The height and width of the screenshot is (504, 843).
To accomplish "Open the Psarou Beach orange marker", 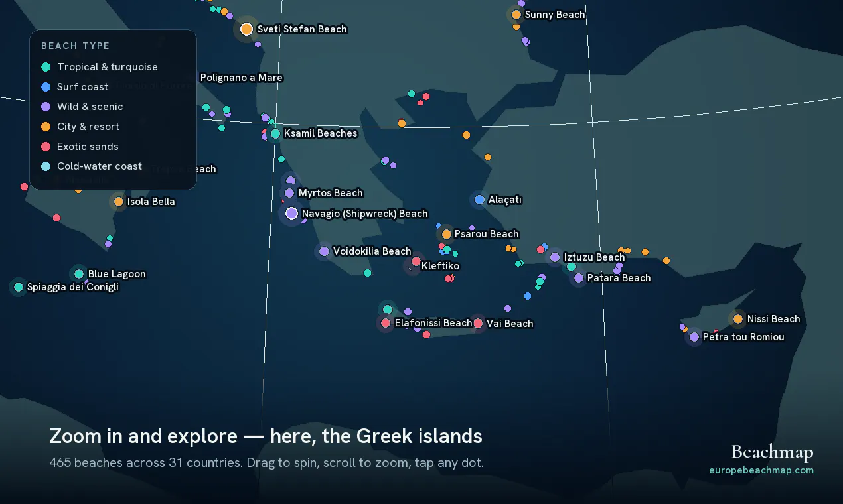I will click(x=447, y=234).
